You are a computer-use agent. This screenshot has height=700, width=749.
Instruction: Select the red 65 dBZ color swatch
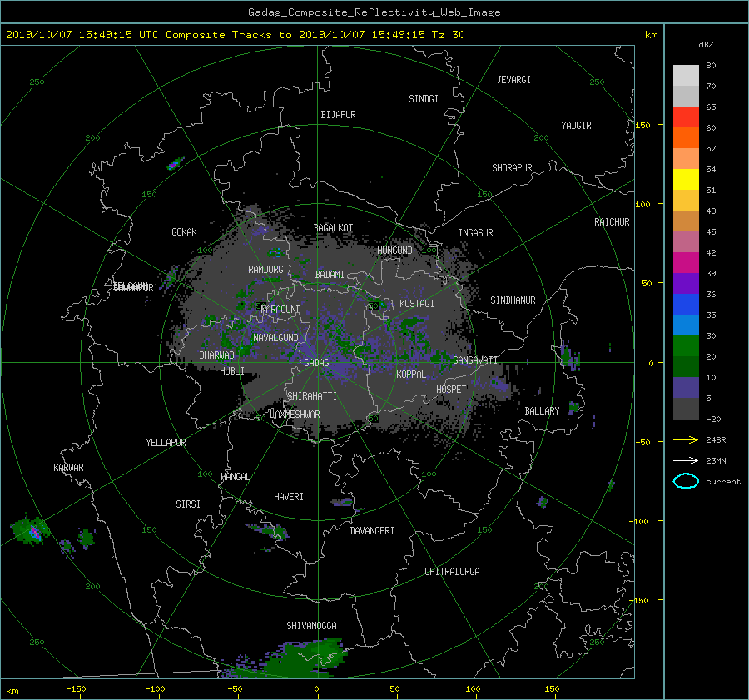coord(686,117)
